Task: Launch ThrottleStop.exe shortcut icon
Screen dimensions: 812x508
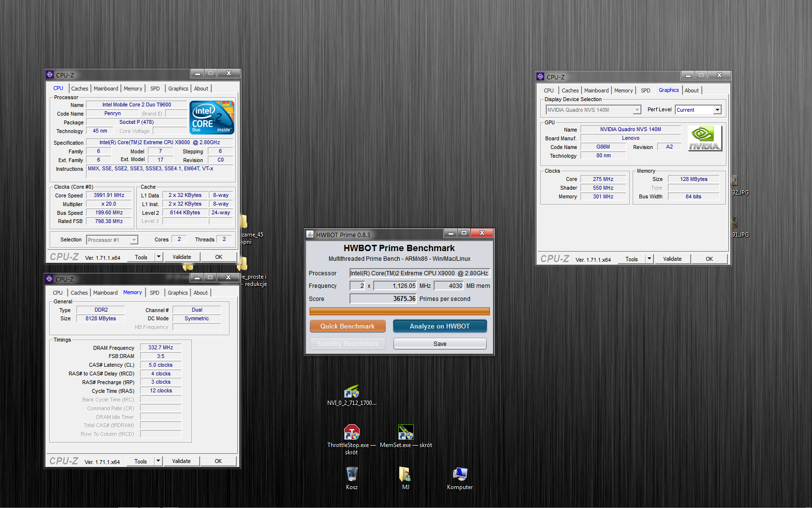Action: point(352,432)
